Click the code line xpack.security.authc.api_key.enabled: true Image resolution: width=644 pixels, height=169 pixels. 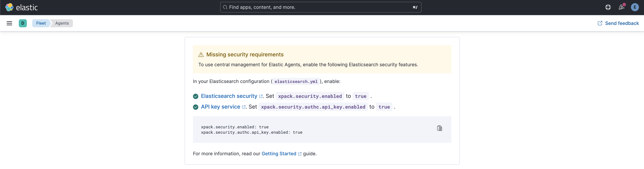[x=252, y=132]
